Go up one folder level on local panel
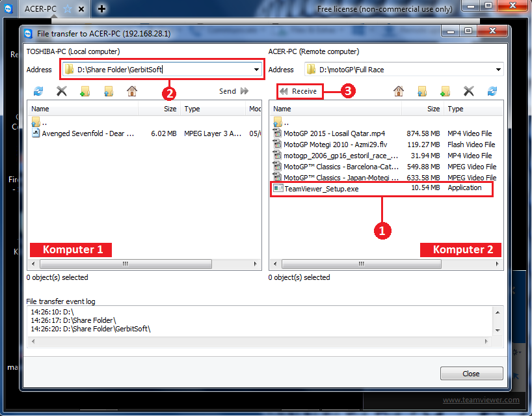The width and height of the screenshot is (532, 416). 108,91
